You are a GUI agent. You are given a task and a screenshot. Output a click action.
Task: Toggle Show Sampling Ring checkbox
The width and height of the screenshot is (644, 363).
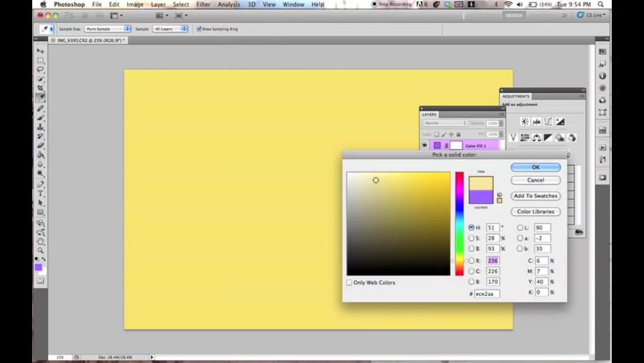pos(199,29)
